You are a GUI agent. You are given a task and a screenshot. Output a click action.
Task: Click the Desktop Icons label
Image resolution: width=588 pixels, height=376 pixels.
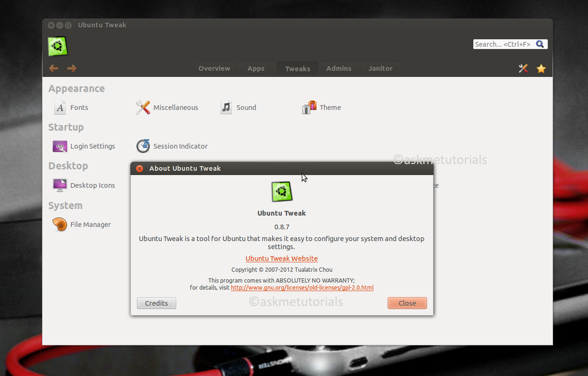[x=93, y=185]
